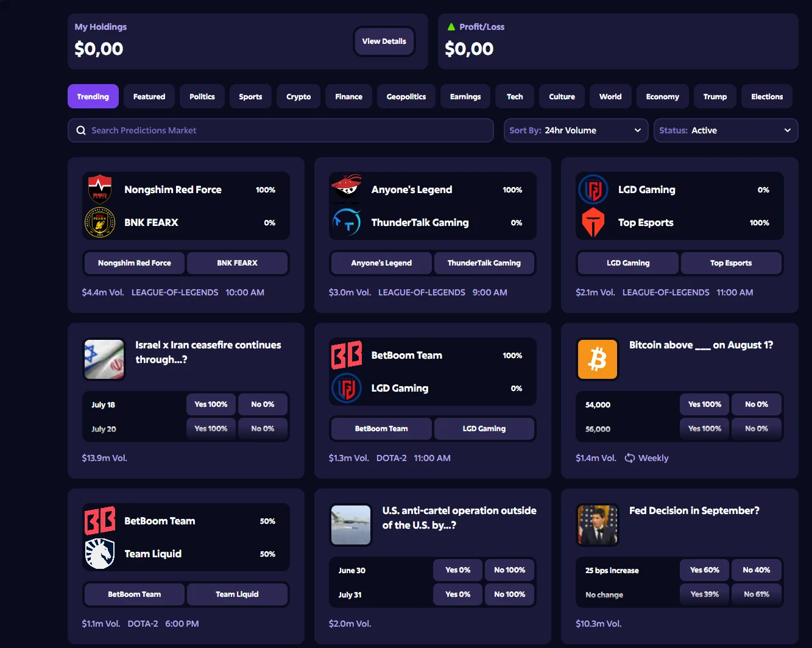Switch to the Featured tab

click(149, 96)
